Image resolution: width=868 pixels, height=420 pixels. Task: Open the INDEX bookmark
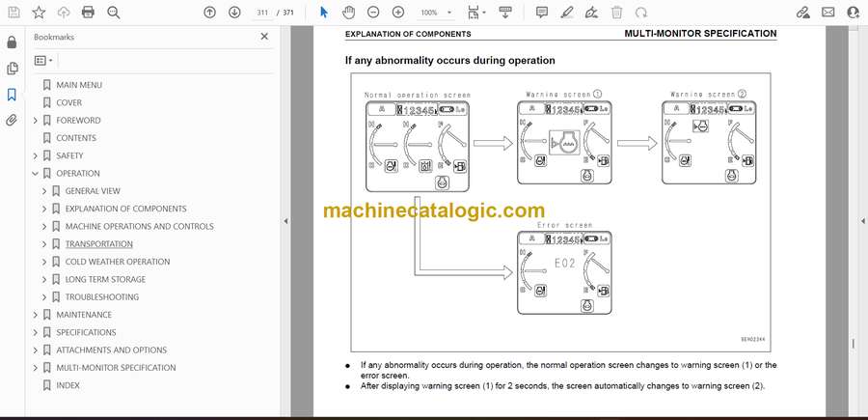(68, 385)
